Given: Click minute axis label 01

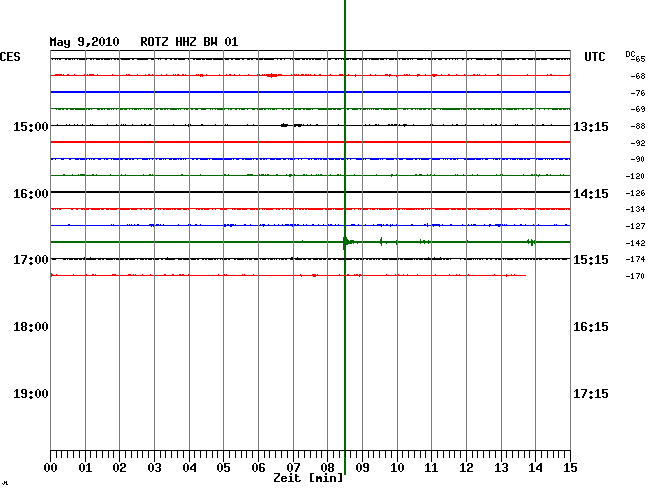Looking at the screenshot, I should [85, 468].
